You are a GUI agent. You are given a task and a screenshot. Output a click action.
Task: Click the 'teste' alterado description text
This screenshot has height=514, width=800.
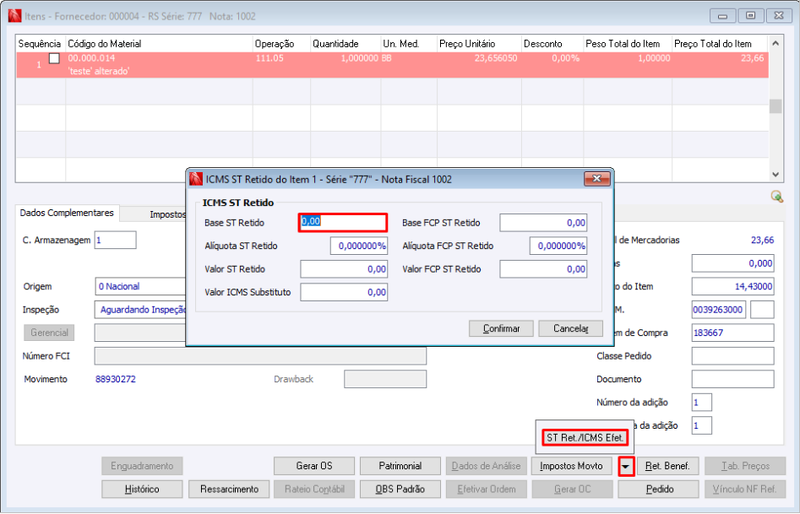98,71
